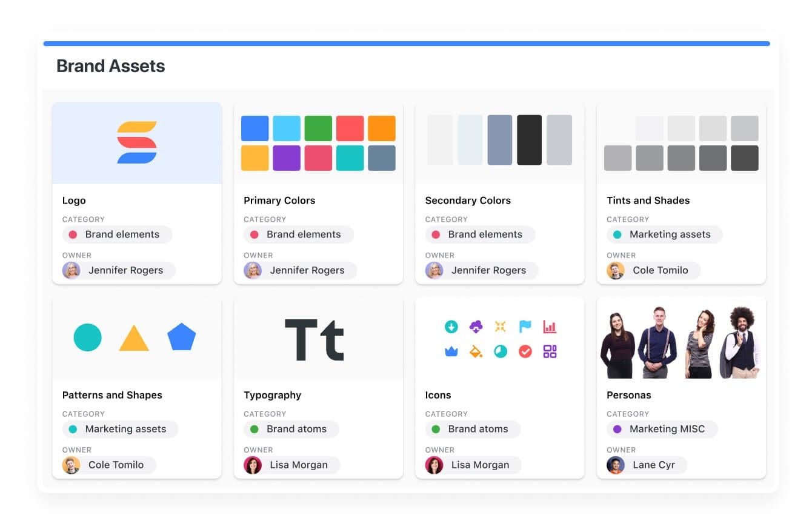
Task: Pick the black swatch in Secondary Colors
Action: coord(530,140)
